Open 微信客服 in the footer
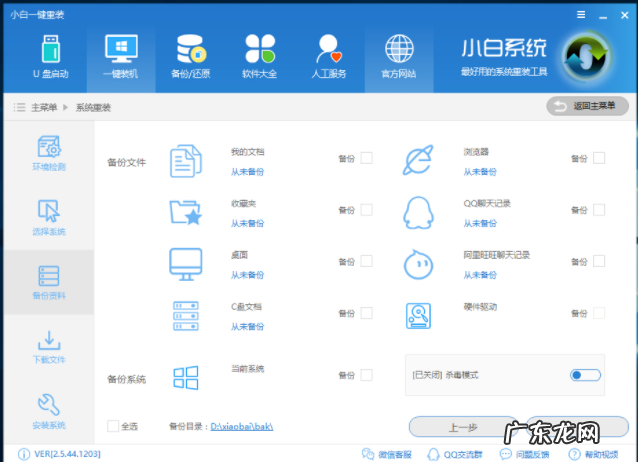Screen dimensions: 638x462 pyautogui.click(x=387, y=454)
